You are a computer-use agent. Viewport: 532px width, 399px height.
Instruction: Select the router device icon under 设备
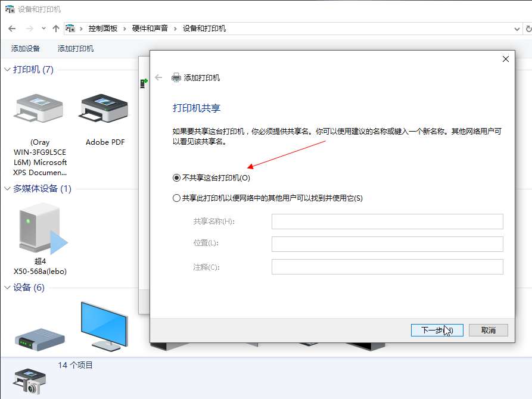[40, 339]
